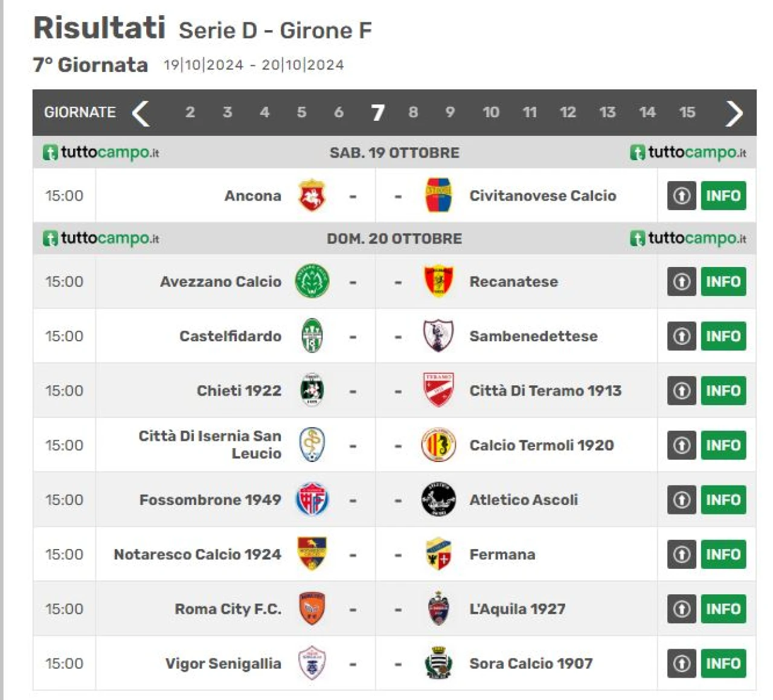Click the Città Di Teramo 1913 badge
The width and height of the screenshot is (773, 700).
438,390
